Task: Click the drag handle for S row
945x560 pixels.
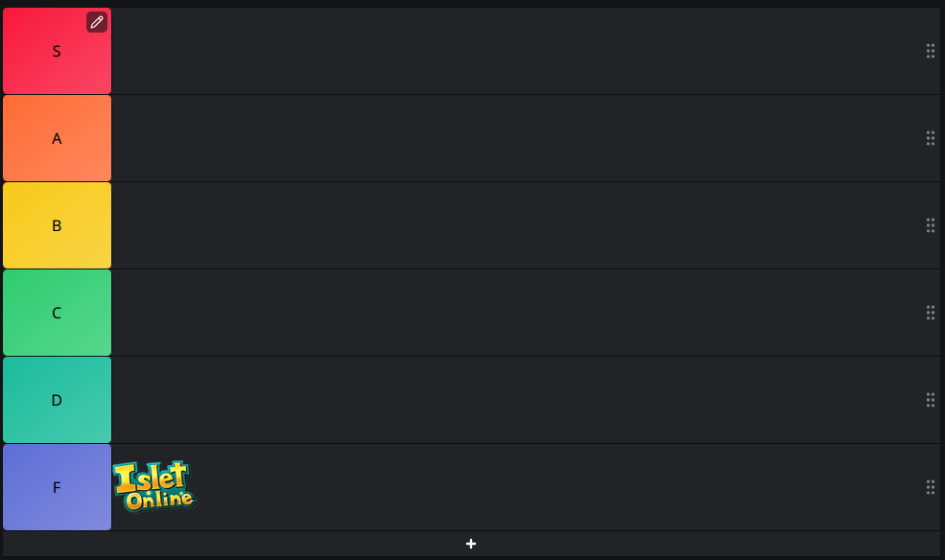Action: pyautogui.click(x=930, y=51)
